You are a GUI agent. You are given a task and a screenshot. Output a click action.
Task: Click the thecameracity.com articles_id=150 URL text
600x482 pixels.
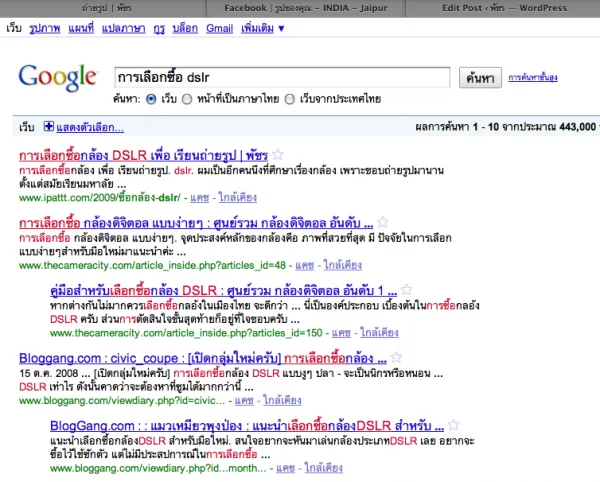tap(186, 333)
